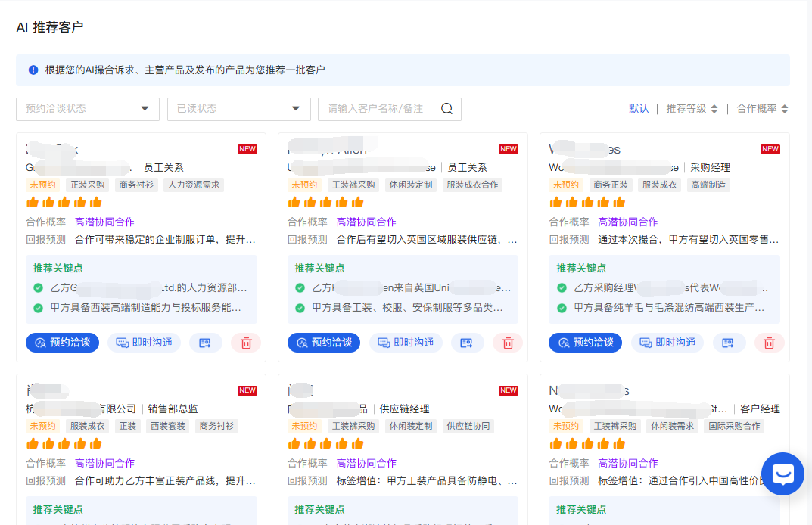Click 预约洽谈 button on 人力资源需求 card

pos(62,343)
